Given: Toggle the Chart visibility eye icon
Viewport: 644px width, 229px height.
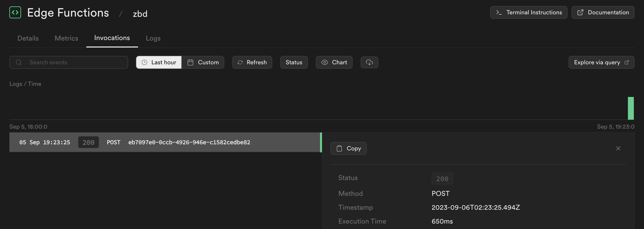Looking at the screenshot, I should pyautogui.click(x=325, y=62).
